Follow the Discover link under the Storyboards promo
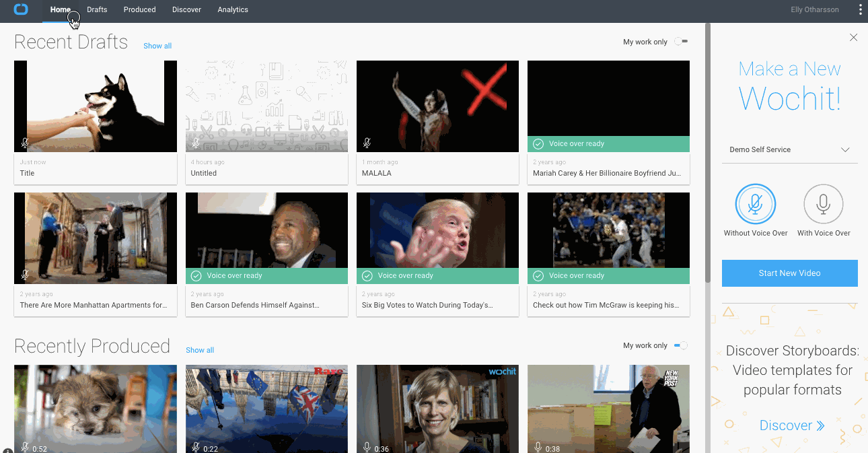868x453 pixels. point(792,425)
